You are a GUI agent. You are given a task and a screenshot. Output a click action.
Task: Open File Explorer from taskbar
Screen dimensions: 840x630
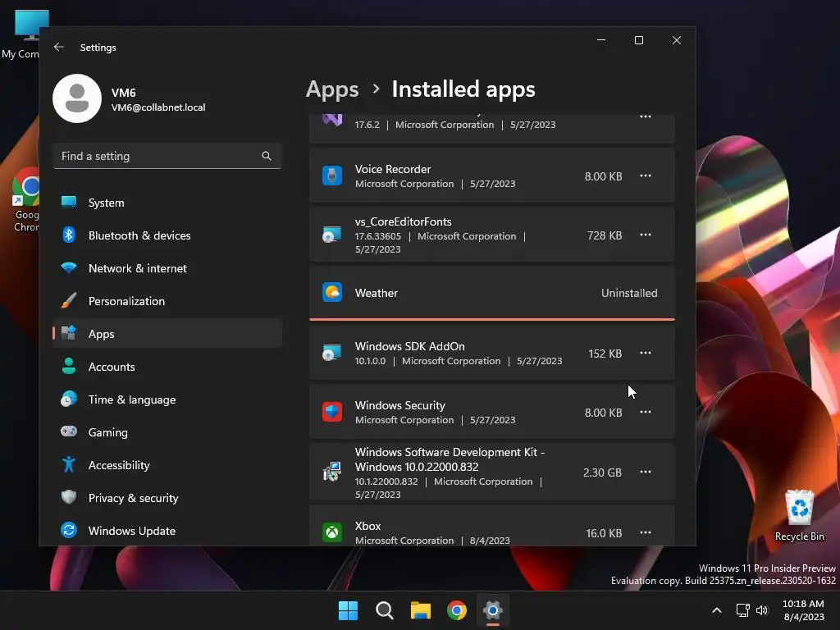pos(421,610)
